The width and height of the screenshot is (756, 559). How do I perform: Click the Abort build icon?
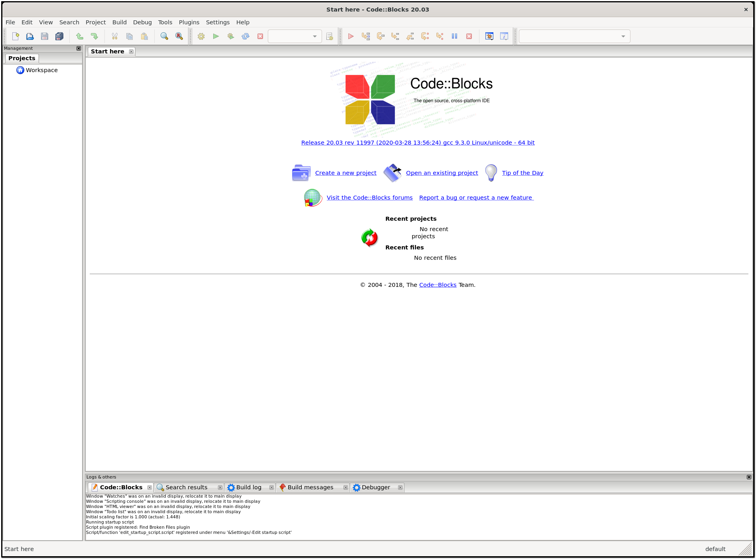click(260, 36)
